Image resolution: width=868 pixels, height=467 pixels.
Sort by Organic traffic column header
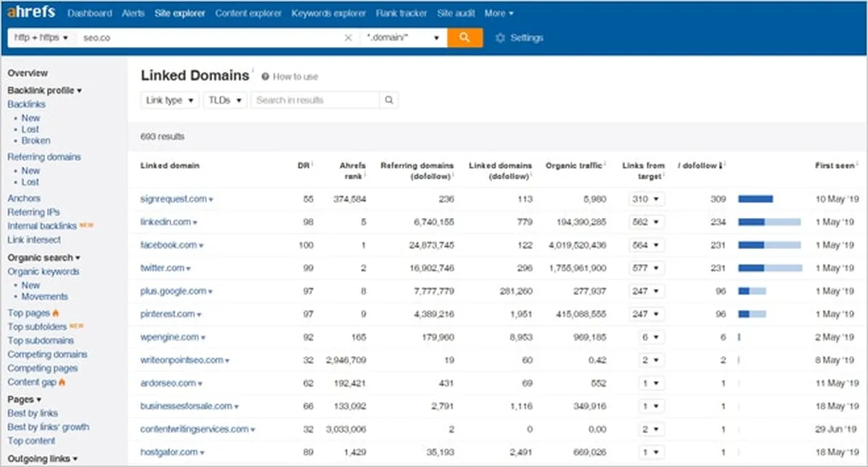574,166
